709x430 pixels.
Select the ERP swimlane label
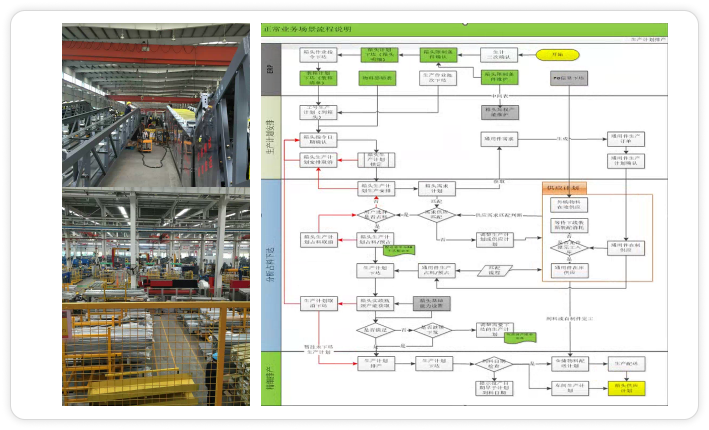point(269,67)
